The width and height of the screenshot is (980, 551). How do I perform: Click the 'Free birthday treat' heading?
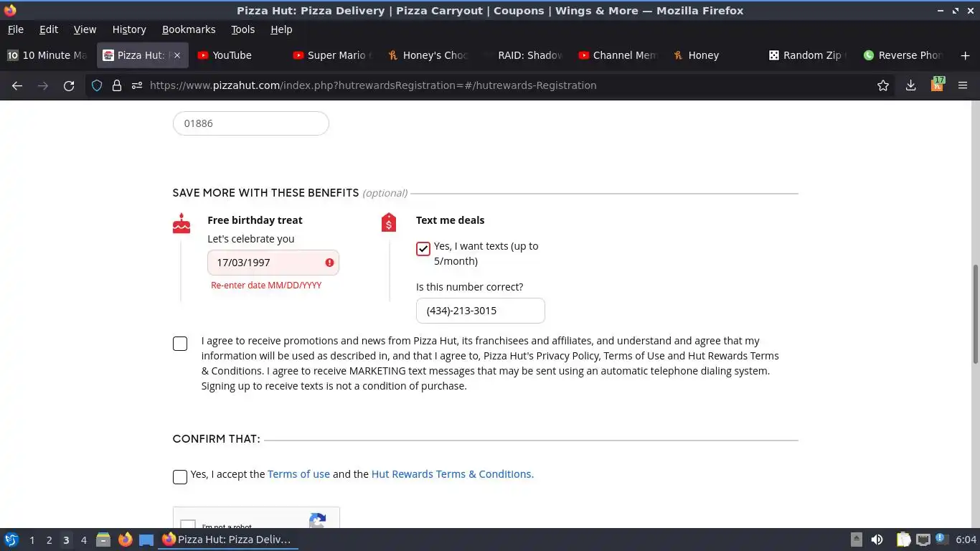point(255,220)
